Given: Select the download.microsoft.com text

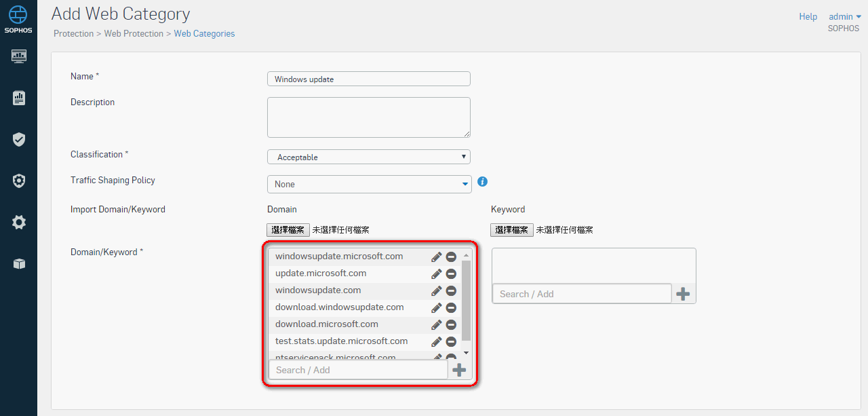Looking at the screenshot, I should click(x=327, y=324).
